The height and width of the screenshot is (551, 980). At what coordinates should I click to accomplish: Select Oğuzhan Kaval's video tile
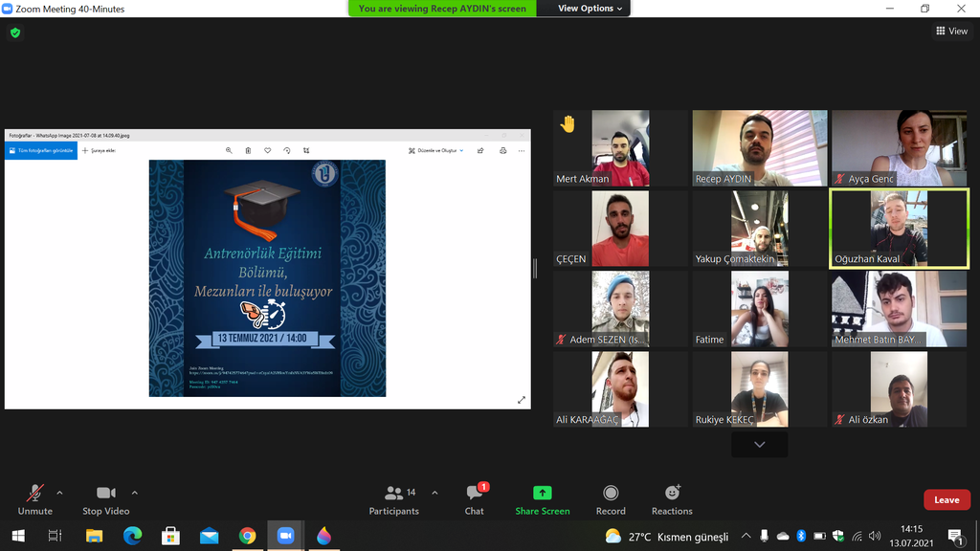click(x=899, y=228)
